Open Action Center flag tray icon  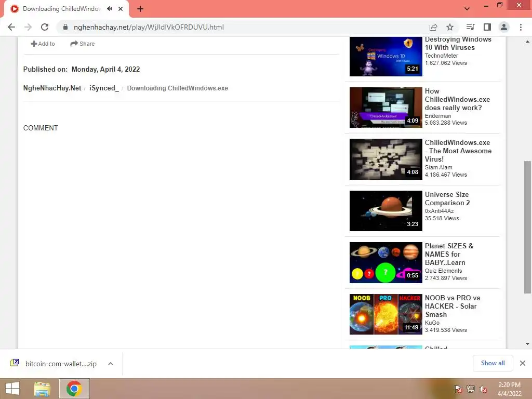(x=458, y=389)
